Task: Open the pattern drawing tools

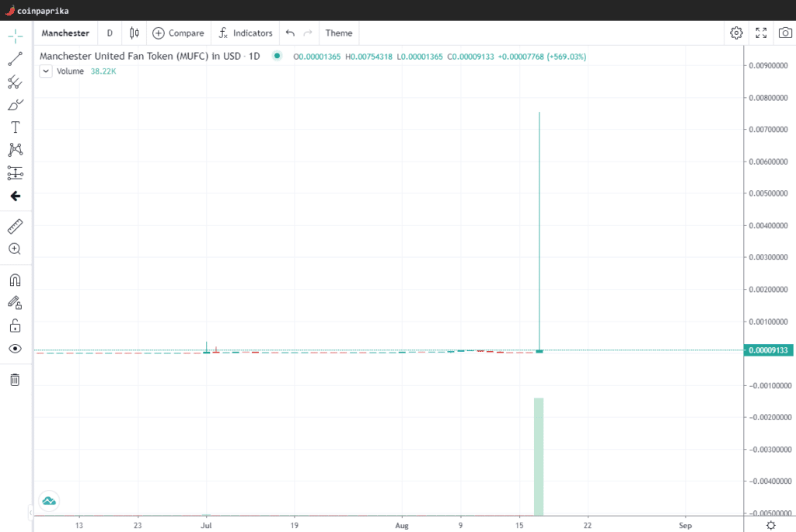Action: point(16,150)
